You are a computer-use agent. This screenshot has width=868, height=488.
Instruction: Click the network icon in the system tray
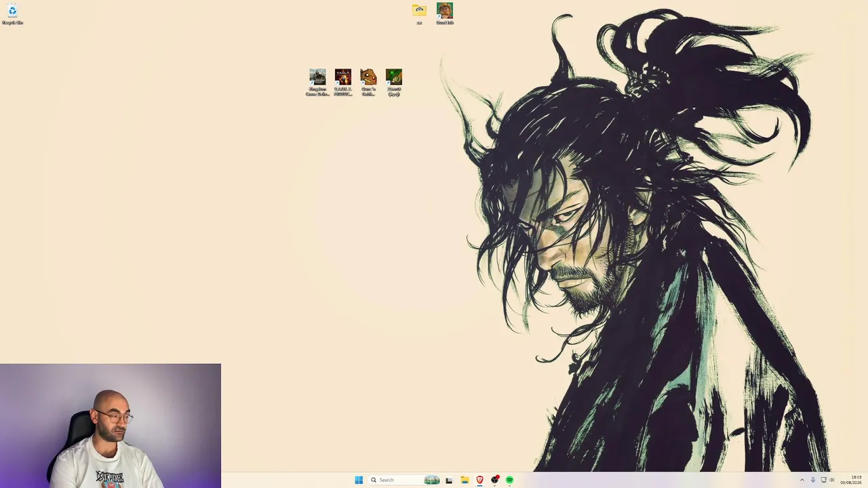click(x=823, y=480)
